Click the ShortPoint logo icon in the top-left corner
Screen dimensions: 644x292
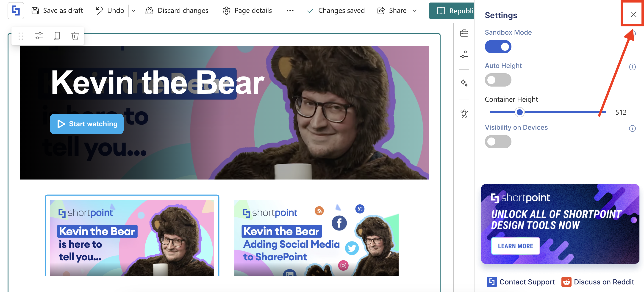click(16, 11)
